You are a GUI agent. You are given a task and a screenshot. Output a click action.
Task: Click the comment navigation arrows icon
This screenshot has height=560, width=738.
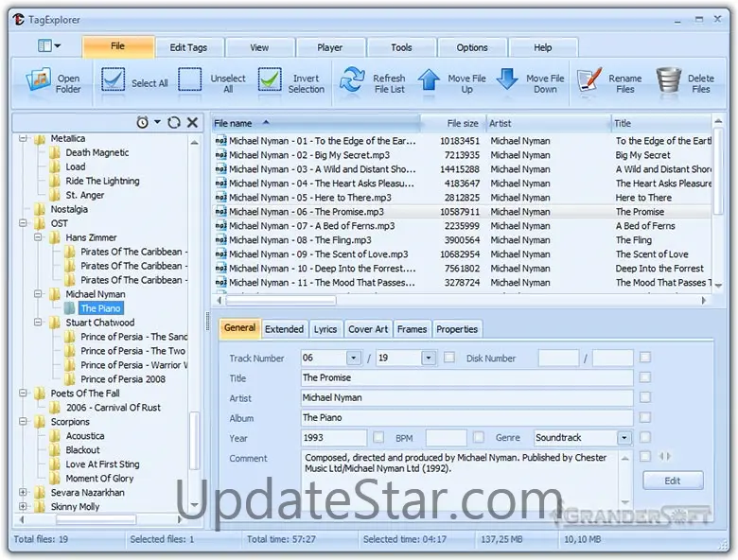tap(664, 456)
